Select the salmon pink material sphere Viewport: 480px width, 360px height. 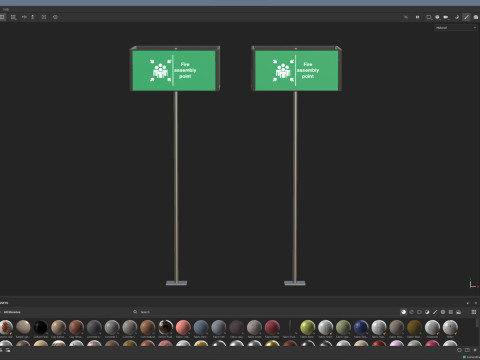[183, 327]
